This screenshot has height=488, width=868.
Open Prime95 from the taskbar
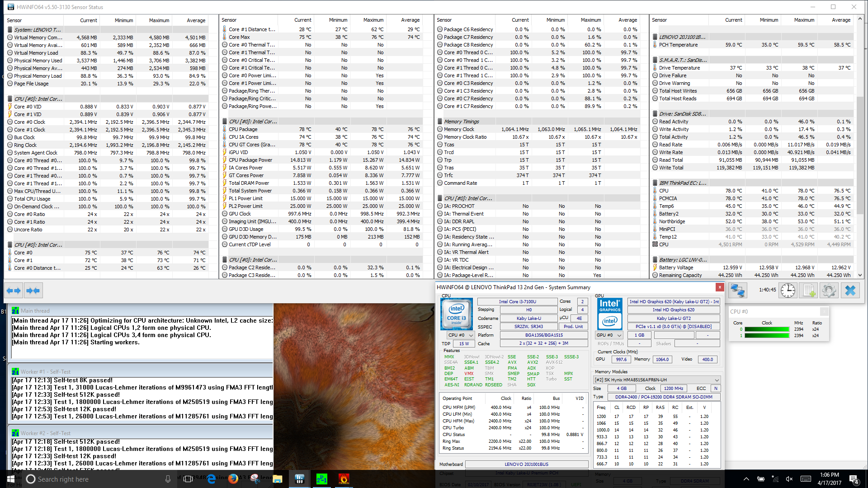click(321, 479)
